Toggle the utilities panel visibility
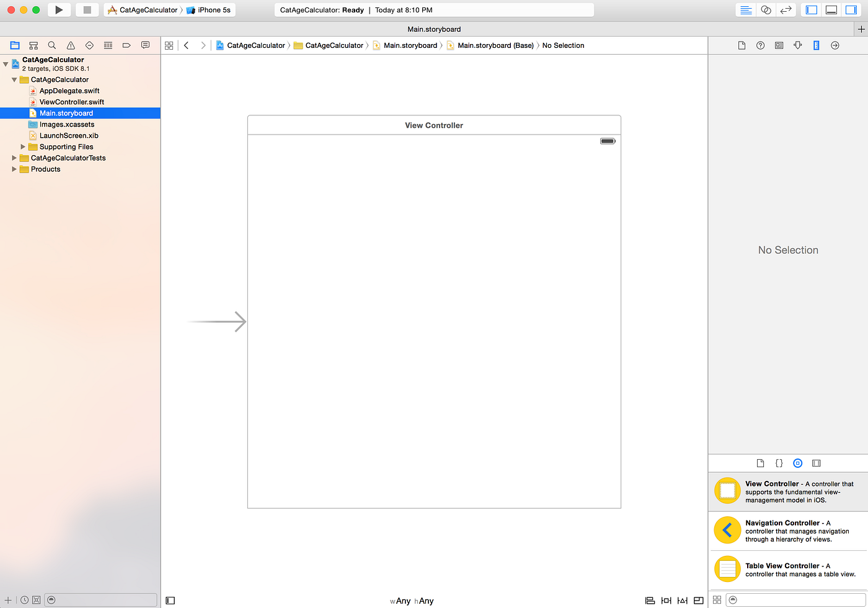868x608 pixels. [851, 10]
